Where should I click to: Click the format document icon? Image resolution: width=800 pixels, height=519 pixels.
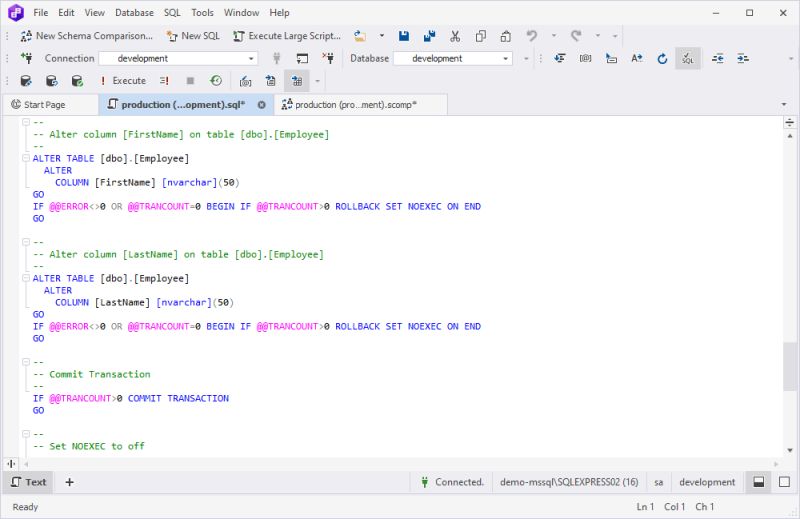tap(560, 58)
